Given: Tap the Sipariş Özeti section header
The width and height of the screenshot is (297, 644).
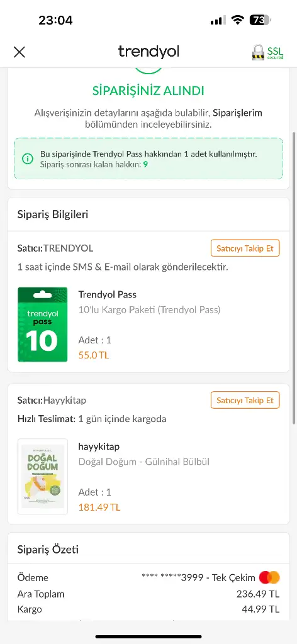Looking at the screenshot, I should pos(48,550).
